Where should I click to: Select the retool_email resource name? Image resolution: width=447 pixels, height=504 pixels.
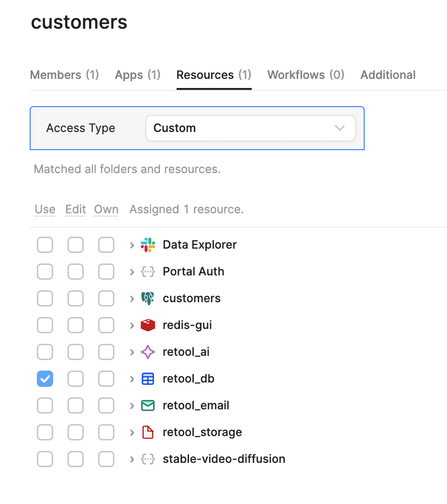coord(196,405)
